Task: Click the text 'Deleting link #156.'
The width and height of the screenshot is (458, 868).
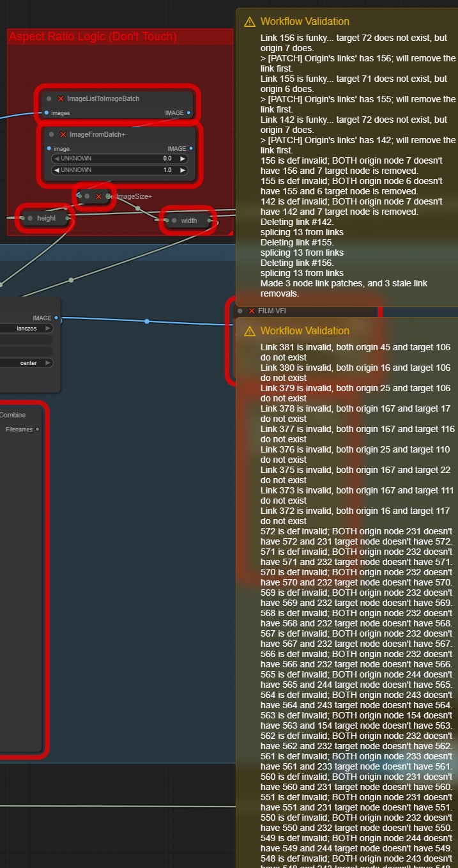Action: pyautogui.click(x=297, y=263)
